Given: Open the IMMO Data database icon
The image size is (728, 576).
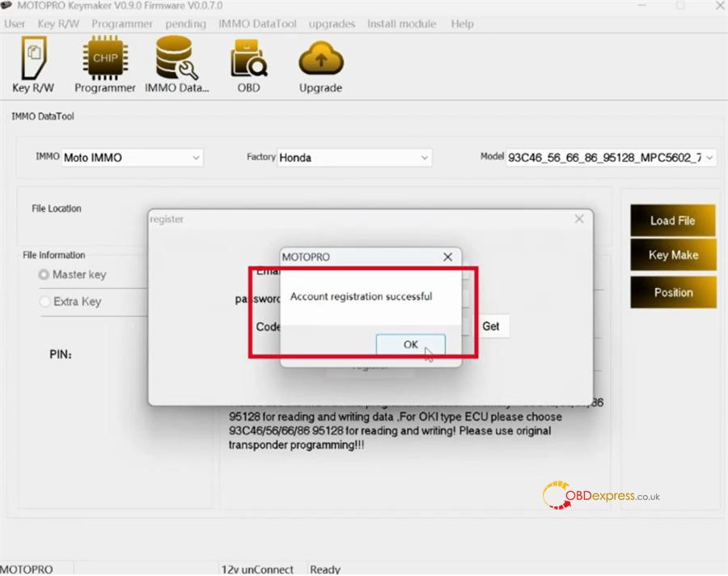Looking at the screenshot, I should click(176, 65).
